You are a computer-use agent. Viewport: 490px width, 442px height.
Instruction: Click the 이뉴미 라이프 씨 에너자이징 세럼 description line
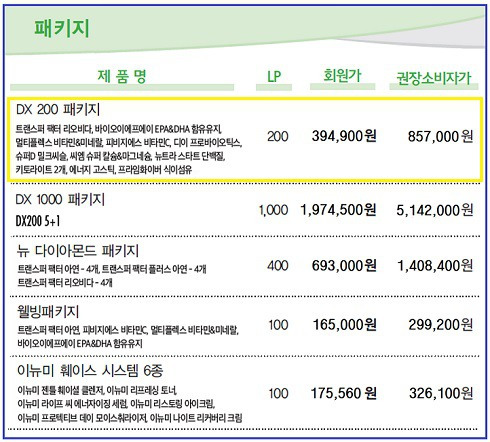point(116,404)
